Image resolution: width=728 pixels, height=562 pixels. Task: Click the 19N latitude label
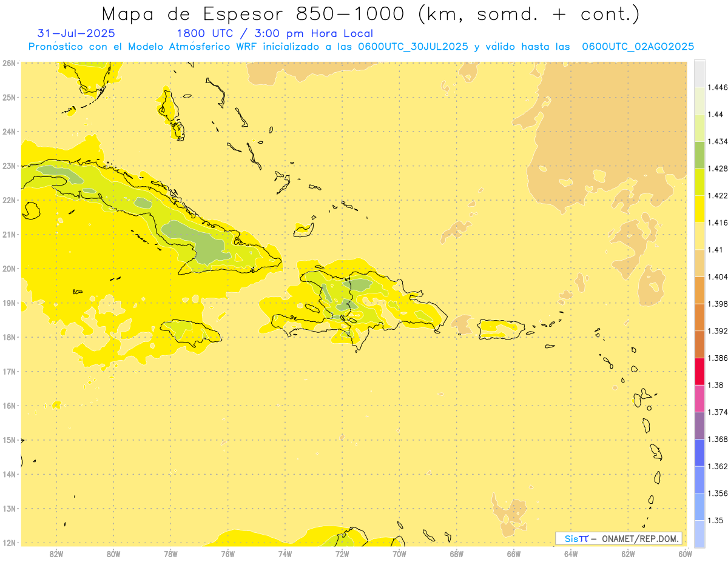(9, 303)
